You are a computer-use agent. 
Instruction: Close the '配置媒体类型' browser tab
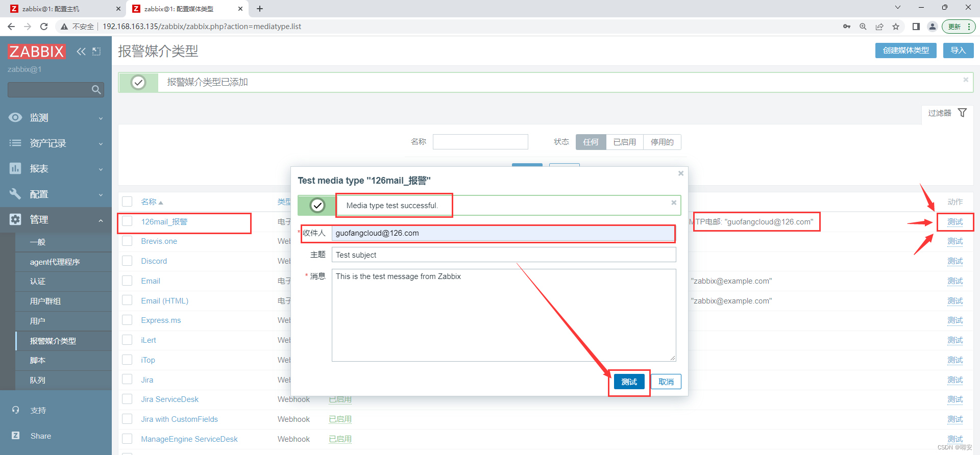tap(240, 9)
